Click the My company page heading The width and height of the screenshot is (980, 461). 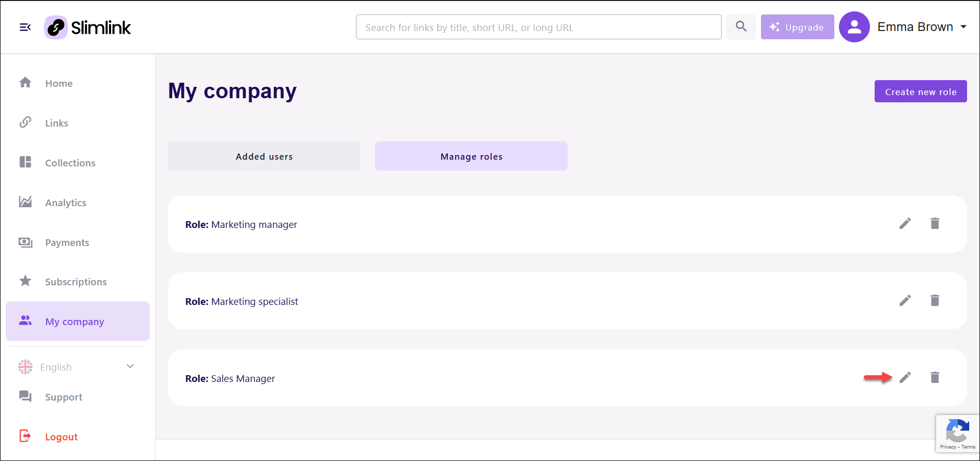[x=232, y=91]
